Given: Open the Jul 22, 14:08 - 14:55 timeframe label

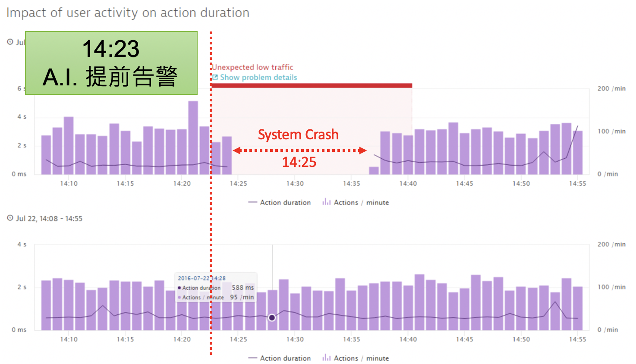Looking at the screenshot, I should pos(49,219).
